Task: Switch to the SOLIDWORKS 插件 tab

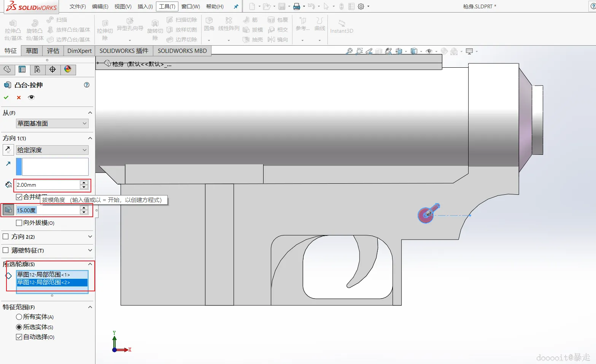Action: click(x=124, y=51)
